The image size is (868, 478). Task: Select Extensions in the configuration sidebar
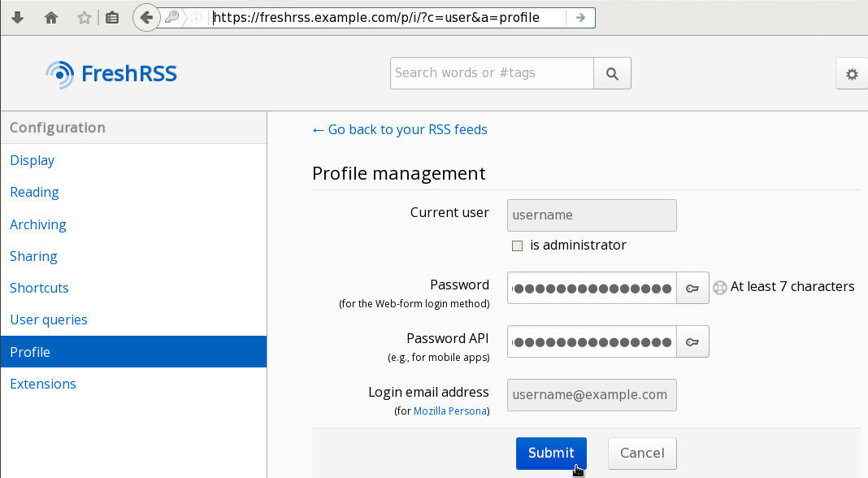click(43, 384)
